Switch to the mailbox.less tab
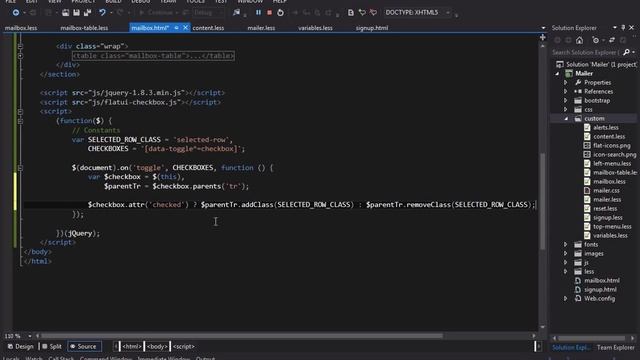The width and height of the screenshot is (640, 360). pos(21,28)
